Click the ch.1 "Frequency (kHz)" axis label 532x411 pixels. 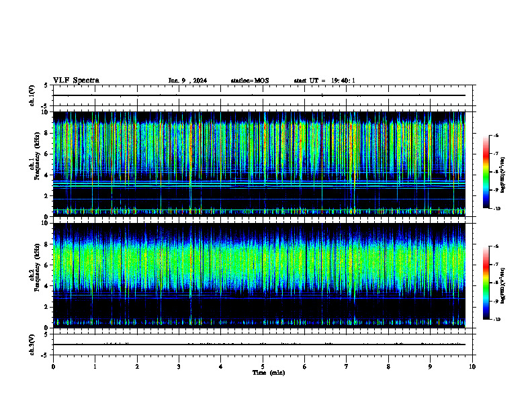click(37, 155)
